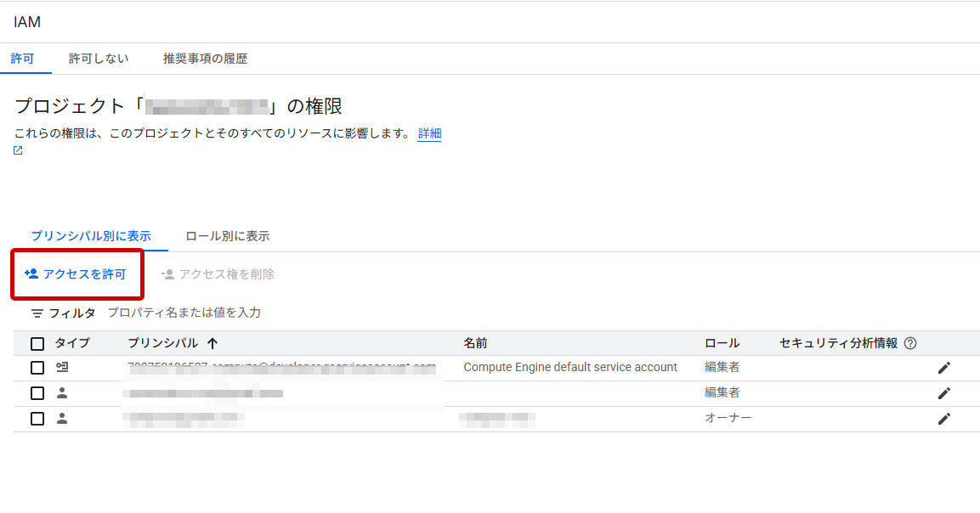Click the external link icon under the description

(x=18, y=150)
